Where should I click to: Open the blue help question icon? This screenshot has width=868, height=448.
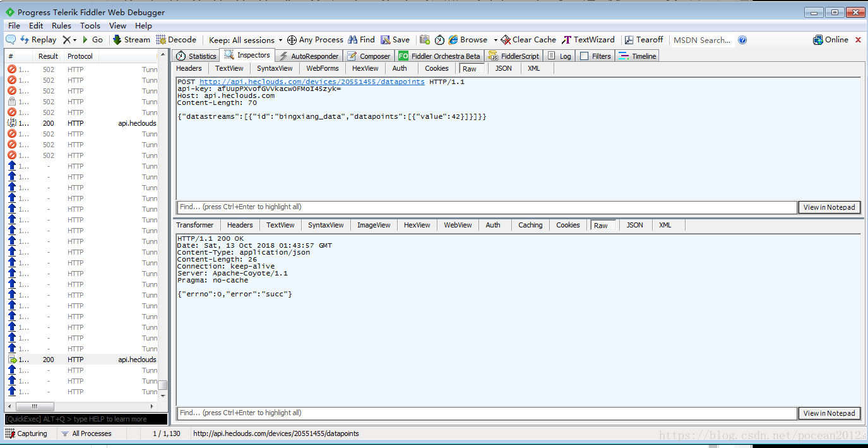pos(742,40)
